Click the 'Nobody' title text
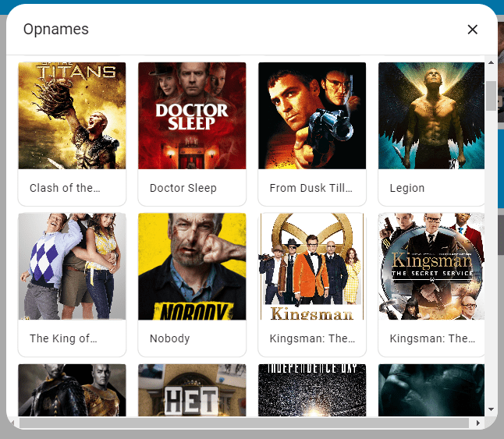Viewport: 504px width, 439px height. click(x=170, y=338)
